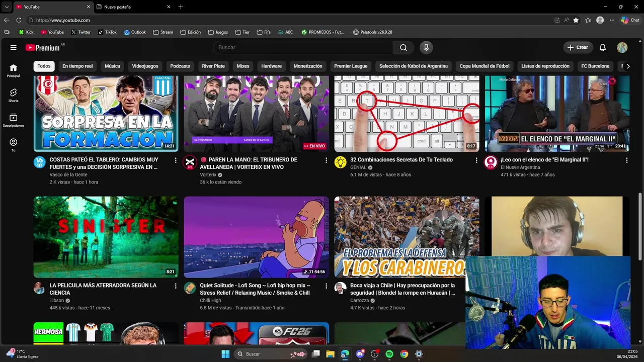
Task: Select the Música filter chip
Action: 112,66
